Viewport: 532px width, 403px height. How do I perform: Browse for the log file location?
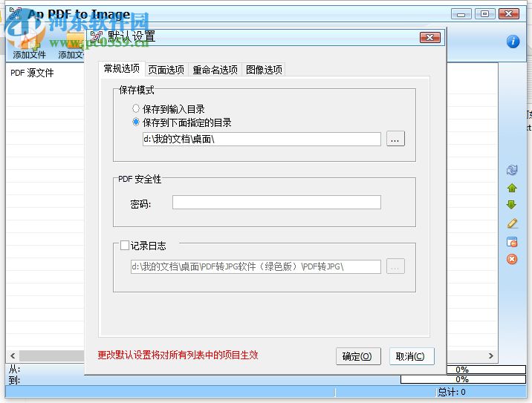pos(395,266)
